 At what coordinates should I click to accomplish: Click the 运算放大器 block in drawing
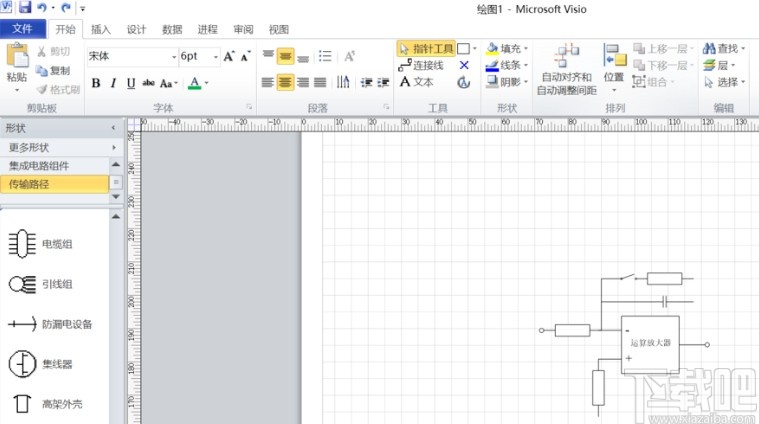pyautogui.click(x=650, y=344)
